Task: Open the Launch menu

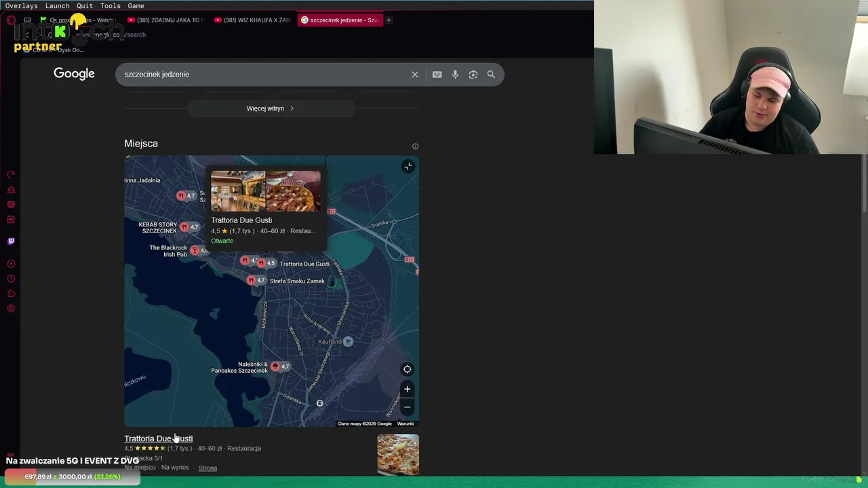Action: coord(58,5)
